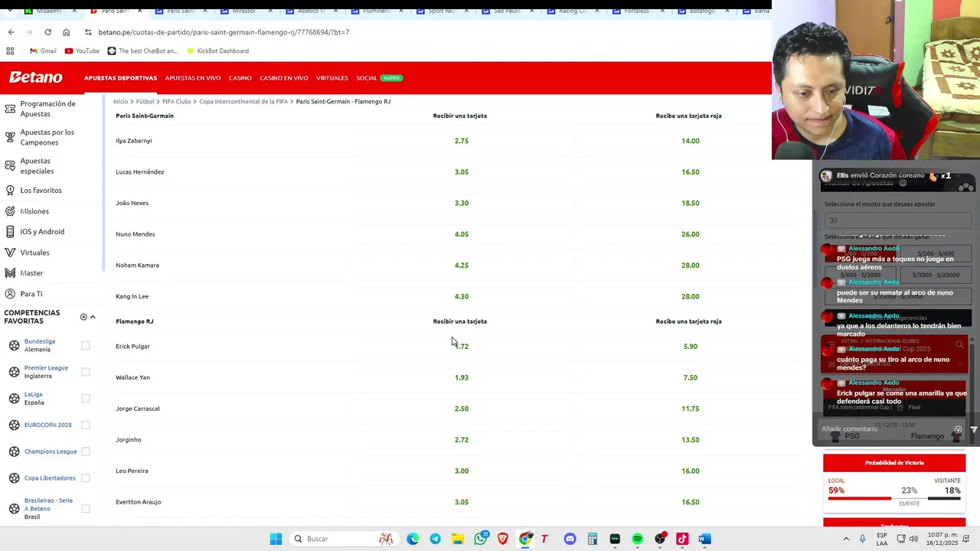Image resolution: width=980 pixels, height=551 pixels.
Task: Open TikTok from the taskbar
Action: tap(682, 539)
